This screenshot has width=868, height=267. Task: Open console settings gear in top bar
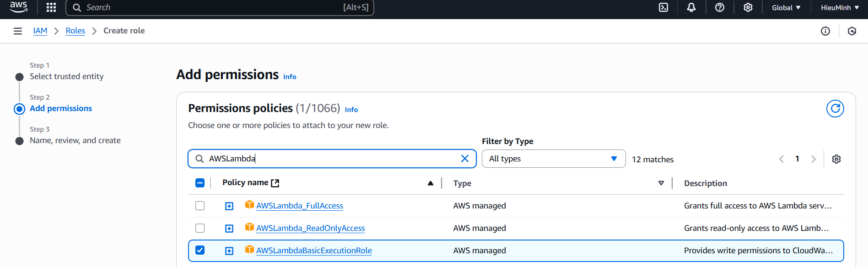[x=748, y=7]
